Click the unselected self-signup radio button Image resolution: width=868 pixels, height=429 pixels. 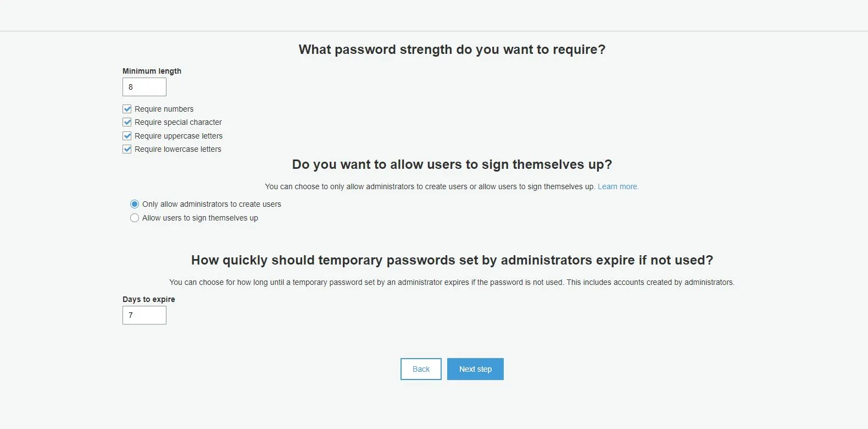pos(135,218)
